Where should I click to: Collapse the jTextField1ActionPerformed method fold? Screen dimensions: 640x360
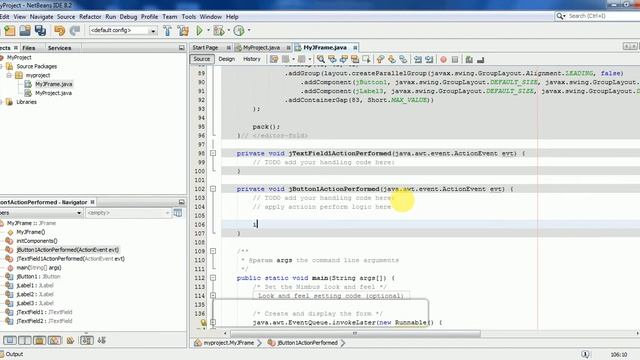tap(213, 153)
